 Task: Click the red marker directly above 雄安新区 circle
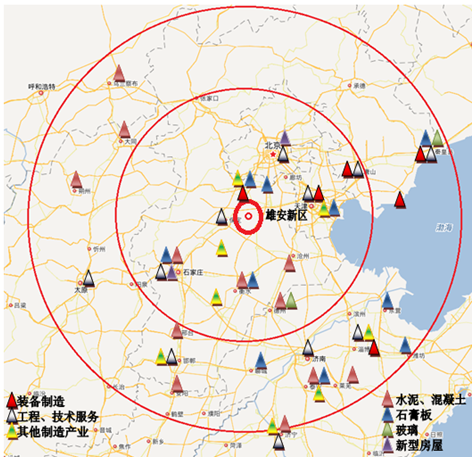point(243,194)
